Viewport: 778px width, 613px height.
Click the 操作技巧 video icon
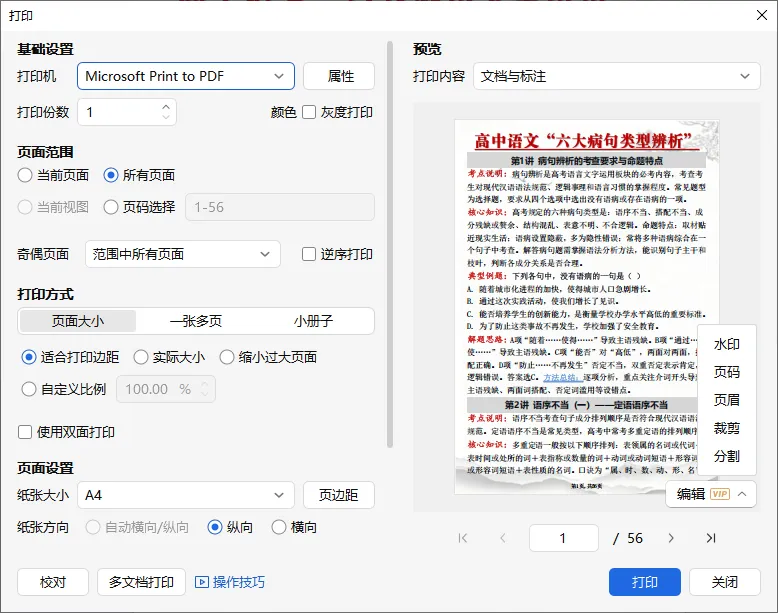(x=201, y=582)
